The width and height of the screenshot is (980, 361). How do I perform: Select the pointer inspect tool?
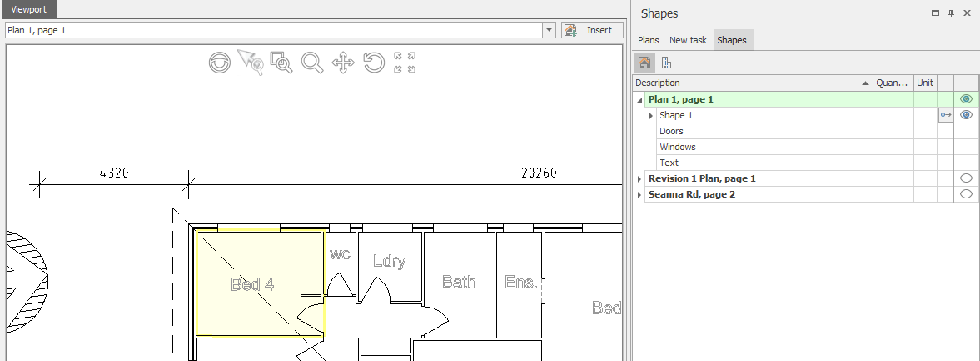click(x=250, y=63)
